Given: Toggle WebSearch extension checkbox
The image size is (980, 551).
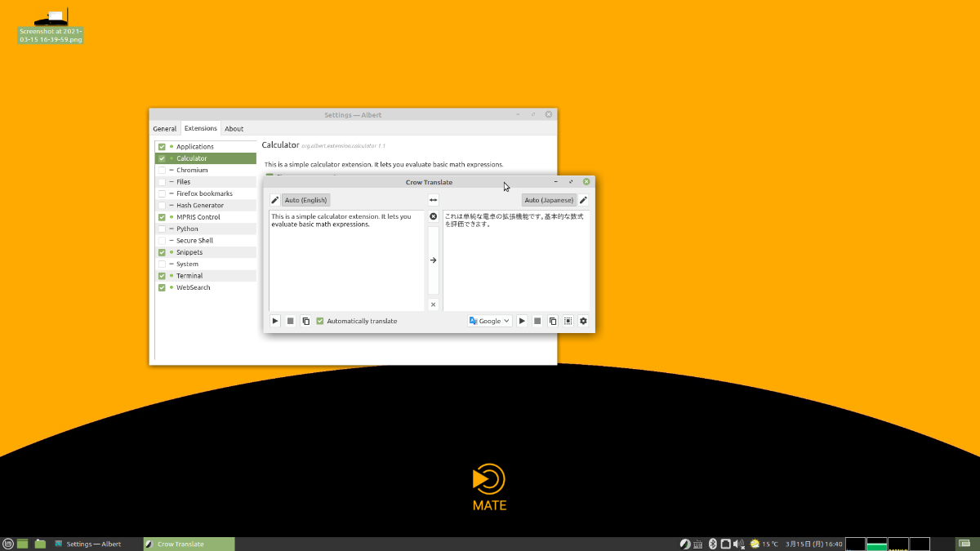Looking at the screenshot, I should tap(162, 287).
